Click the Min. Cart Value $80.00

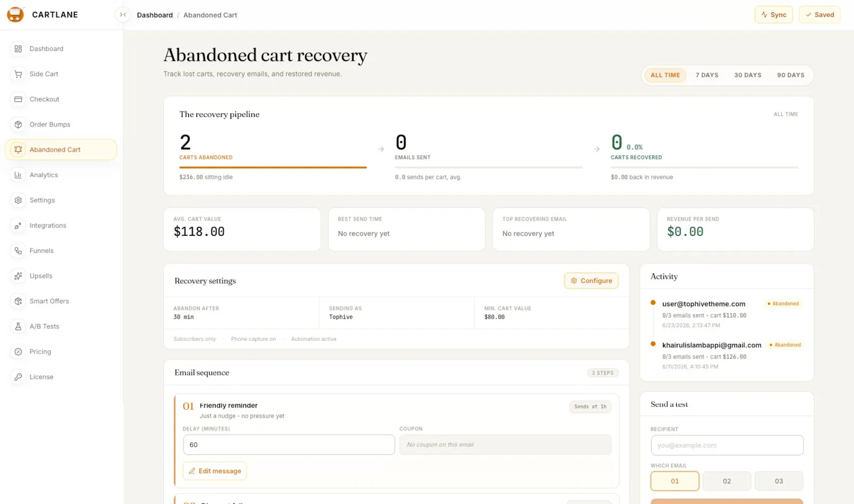click(x=494, y=317)
